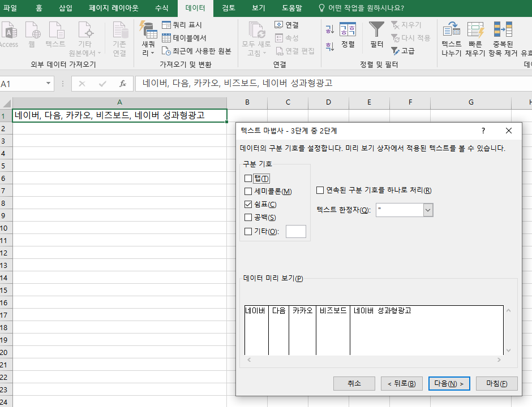The width and height of the screenshot is (532, 407).
Task: Click the 기타 custom delimiter input field
Action: coord(296,231)
